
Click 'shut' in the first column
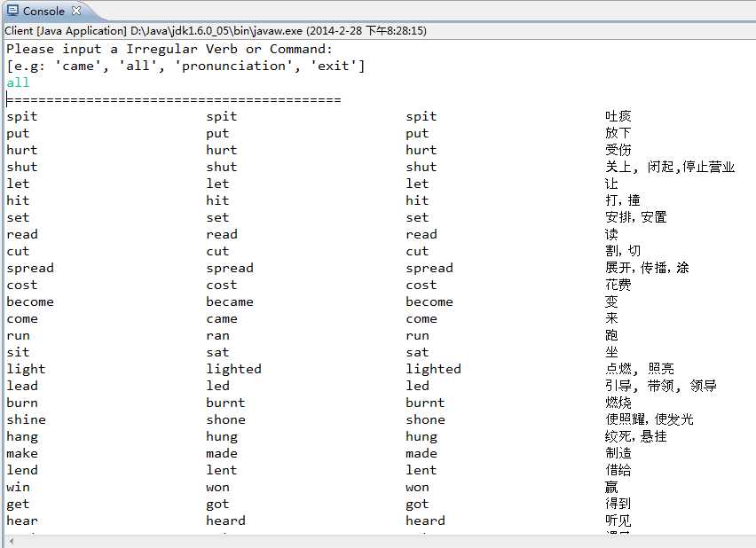[22, 168]
